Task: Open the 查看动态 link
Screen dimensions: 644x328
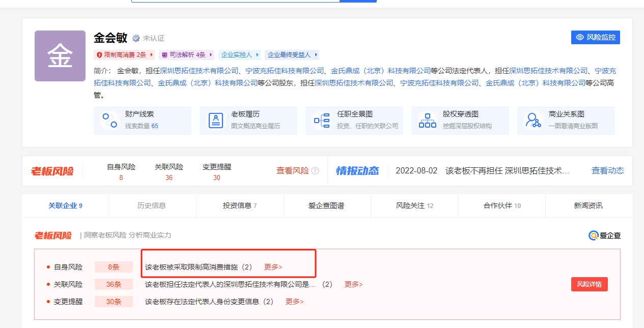Action: pos(607,171)
